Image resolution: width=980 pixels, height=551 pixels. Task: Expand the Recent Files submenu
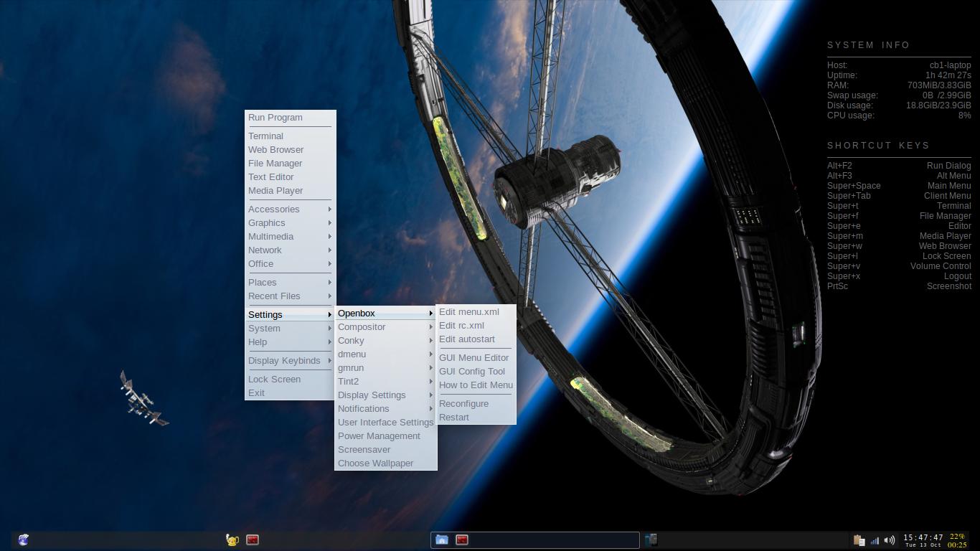(x=291, y=296)
